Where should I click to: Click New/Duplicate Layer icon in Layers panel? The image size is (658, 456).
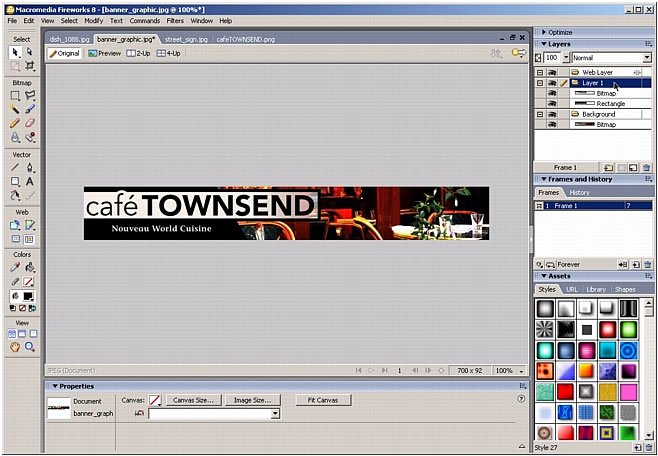click(x=608, y=168)
